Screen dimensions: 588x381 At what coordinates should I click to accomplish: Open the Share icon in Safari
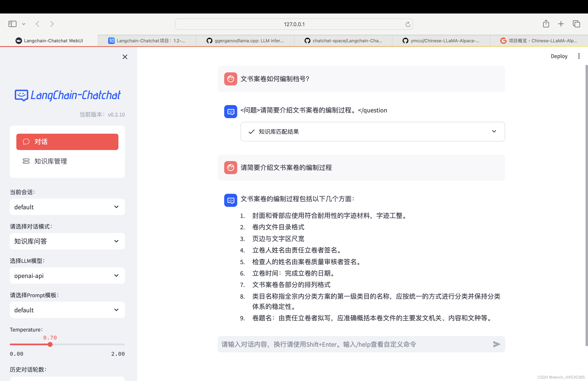tap(546, 24)
